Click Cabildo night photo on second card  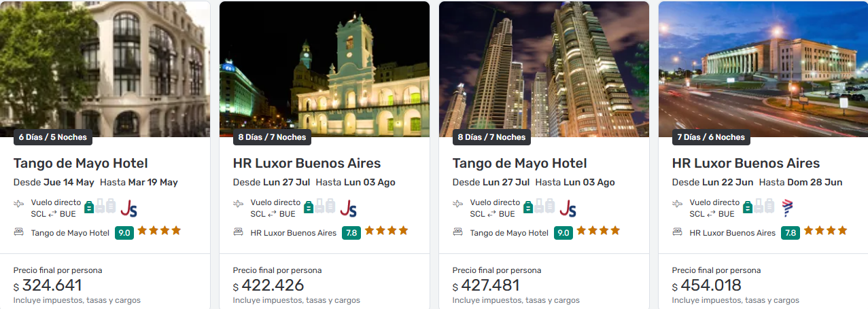[x=324, y=69]
